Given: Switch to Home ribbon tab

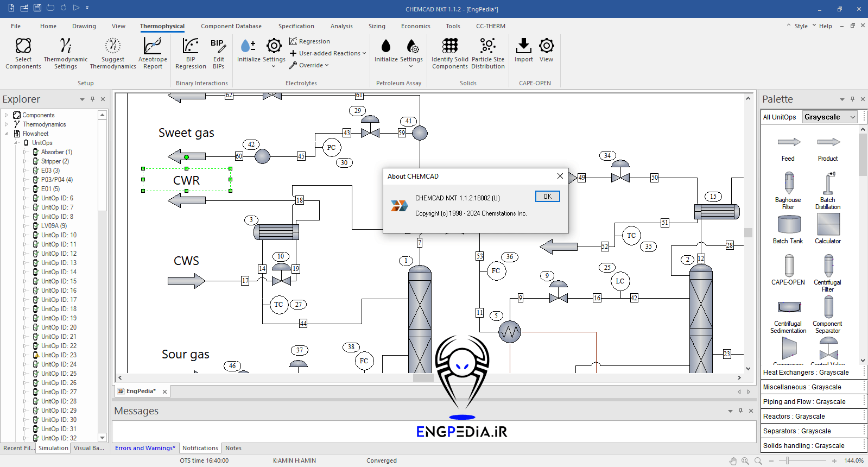Looking at the screenshot, I should pos(48,26).
